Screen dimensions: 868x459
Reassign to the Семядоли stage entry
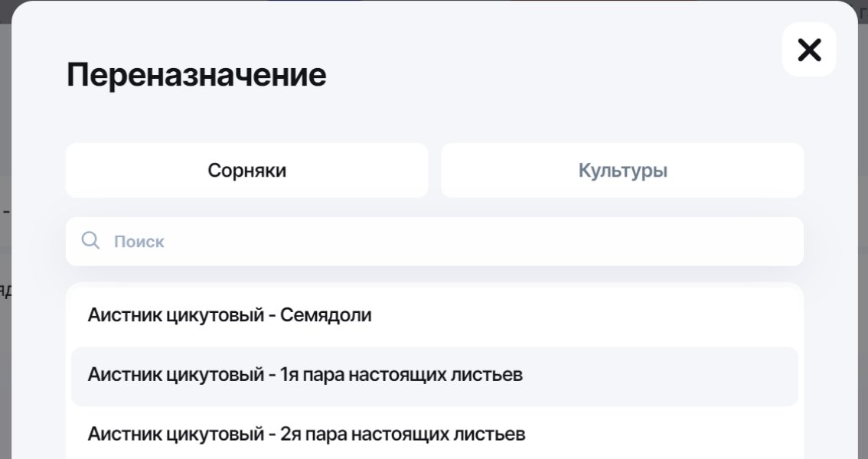[230, 314]
